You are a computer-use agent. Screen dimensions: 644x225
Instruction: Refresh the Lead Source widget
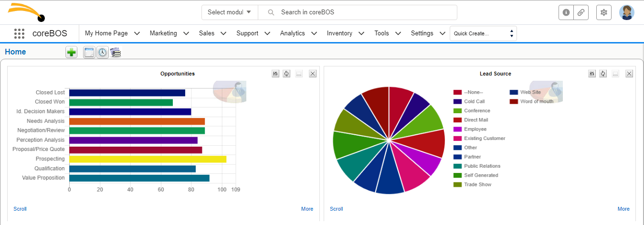click(x=603, y=74)
